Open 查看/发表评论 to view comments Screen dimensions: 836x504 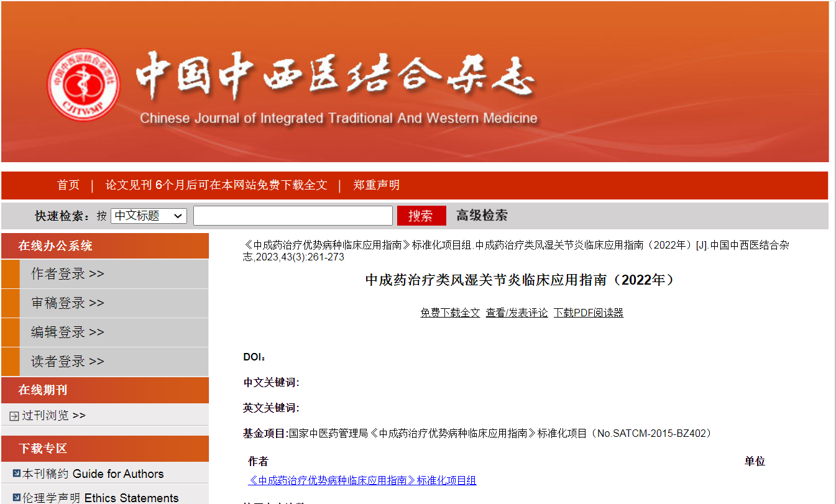(x=517, y=312)
